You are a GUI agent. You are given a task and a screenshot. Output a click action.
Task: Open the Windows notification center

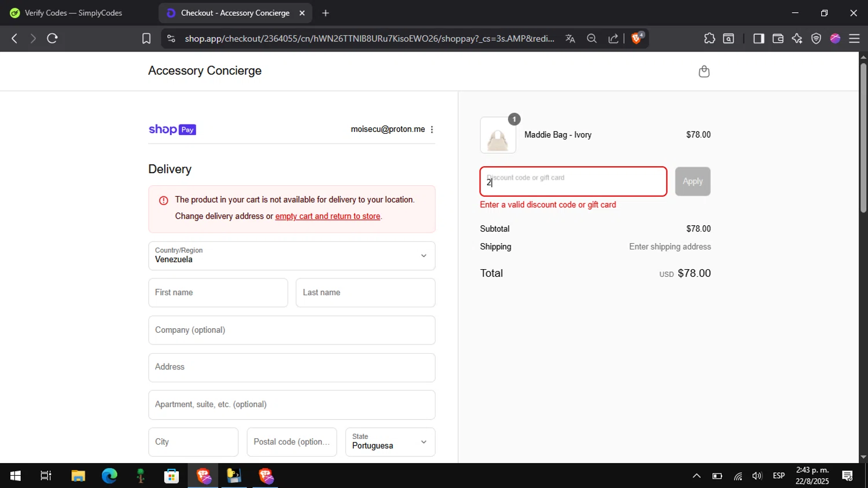(848, 476)
